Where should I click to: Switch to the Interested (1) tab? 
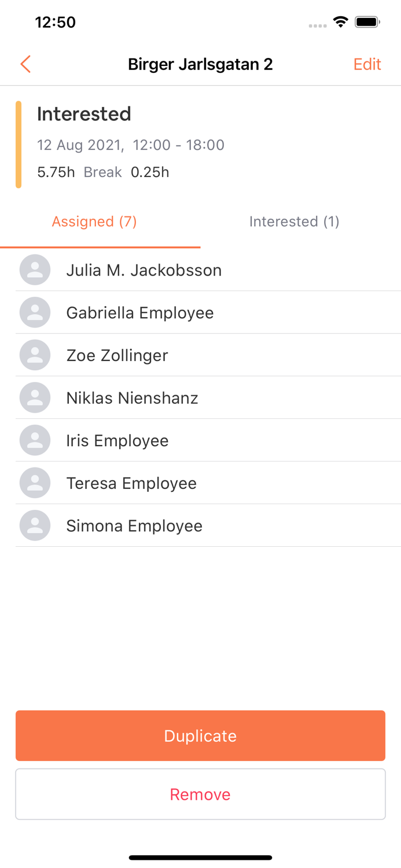coord(294,222)
